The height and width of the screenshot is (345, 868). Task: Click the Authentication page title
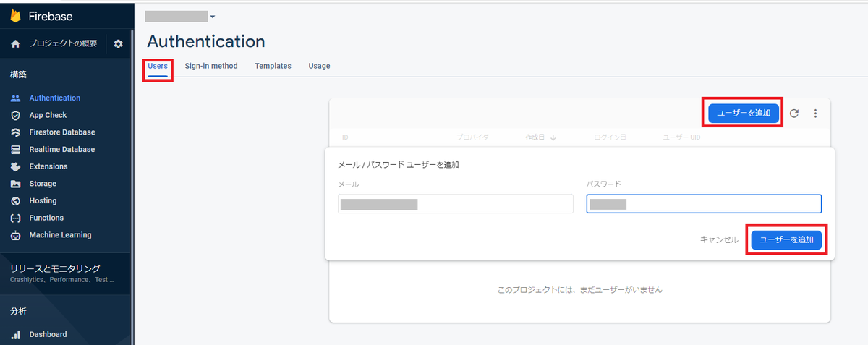point(206,41)
